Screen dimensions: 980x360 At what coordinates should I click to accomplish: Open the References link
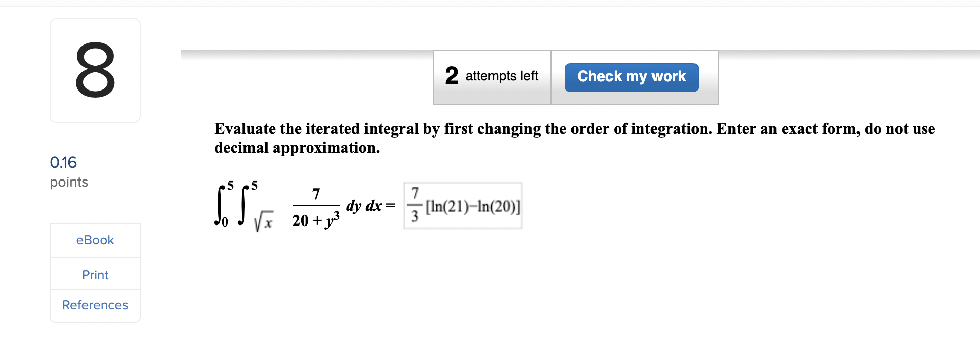pos(95,305)
